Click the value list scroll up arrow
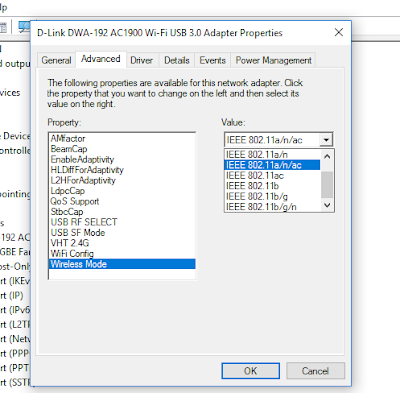 coord(327,156)
